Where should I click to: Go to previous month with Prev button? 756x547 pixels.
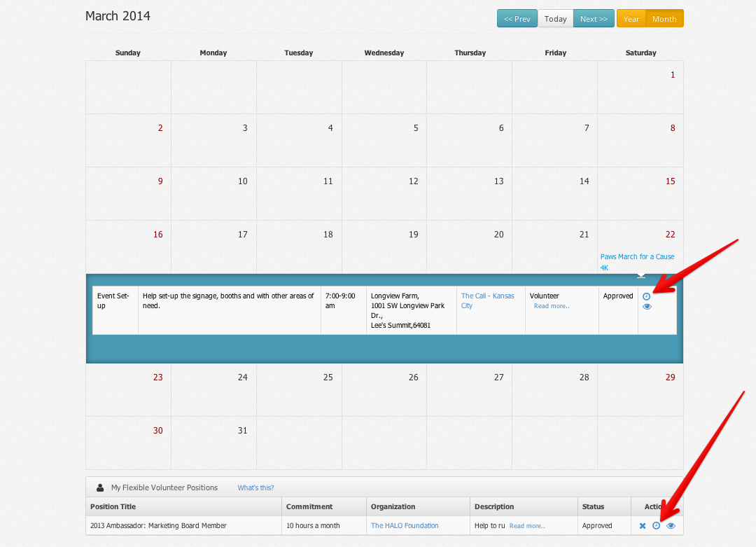517,19
